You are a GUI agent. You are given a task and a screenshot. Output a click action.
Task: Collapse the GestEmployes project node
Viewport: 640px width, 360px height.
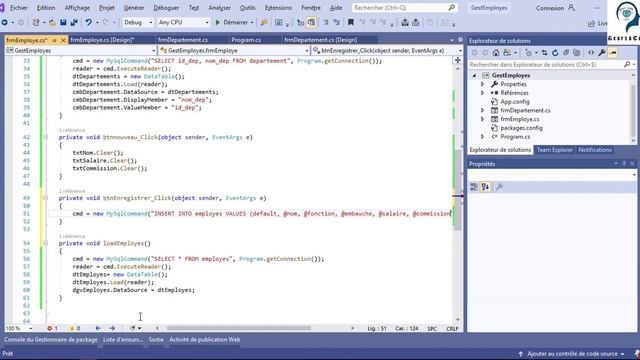point(474,76)
